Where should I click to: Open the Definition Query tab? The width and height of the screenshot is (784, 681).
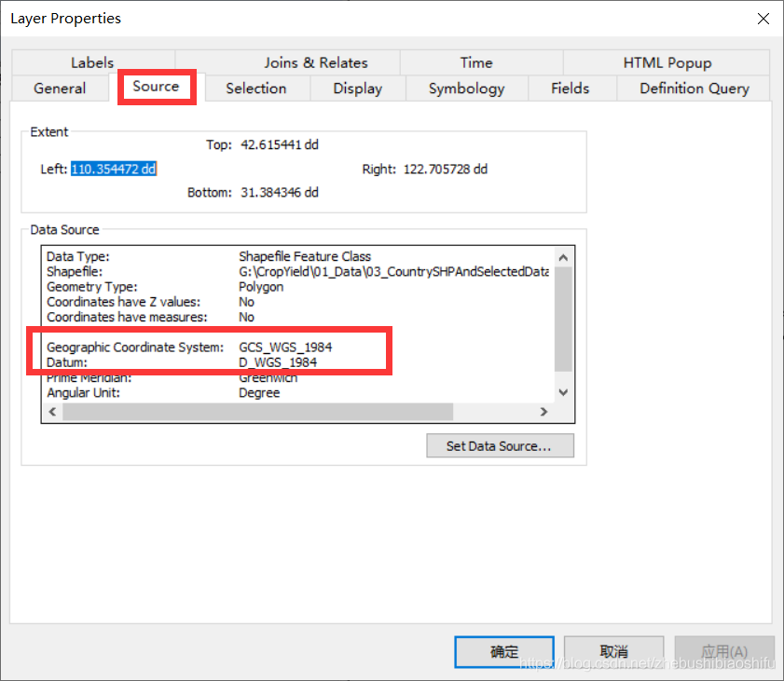click(694, 89)
